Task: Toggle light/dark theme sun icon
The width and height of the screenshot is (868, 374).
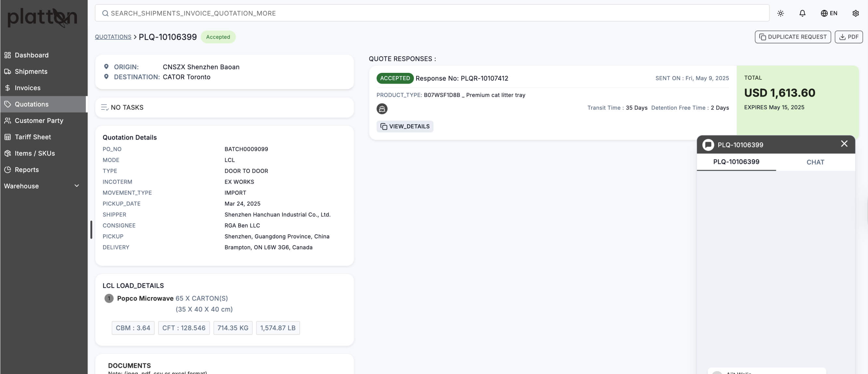Action: pos(780,13)
